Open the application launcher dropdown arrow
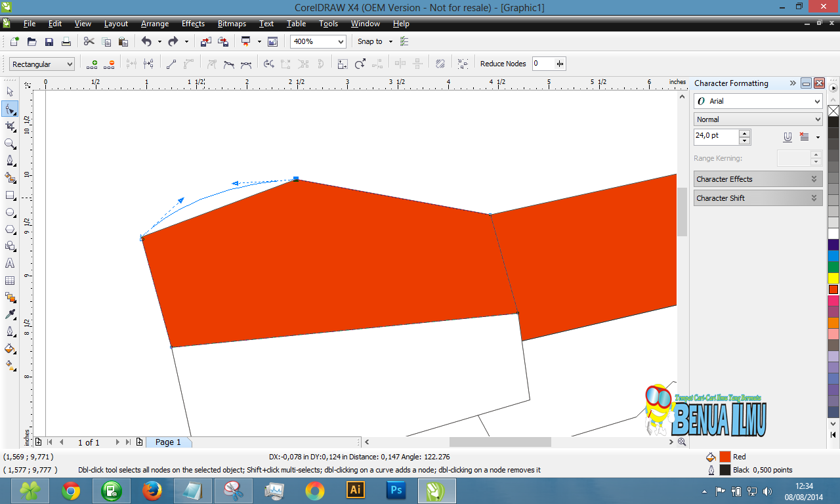Image resolution: width=840 pixels, height=504 pixels. pyautogui.click(x=259, y=41)
